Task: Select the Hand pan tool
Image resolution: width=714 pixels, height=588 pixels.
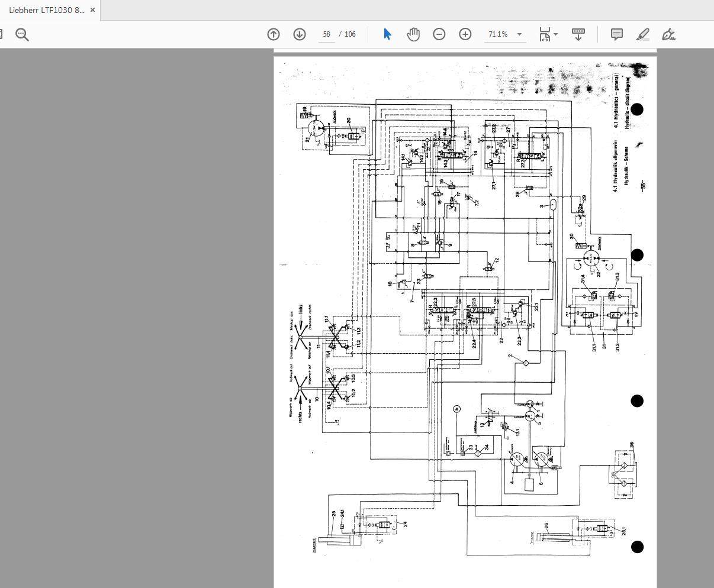Action: pos(413,34)
